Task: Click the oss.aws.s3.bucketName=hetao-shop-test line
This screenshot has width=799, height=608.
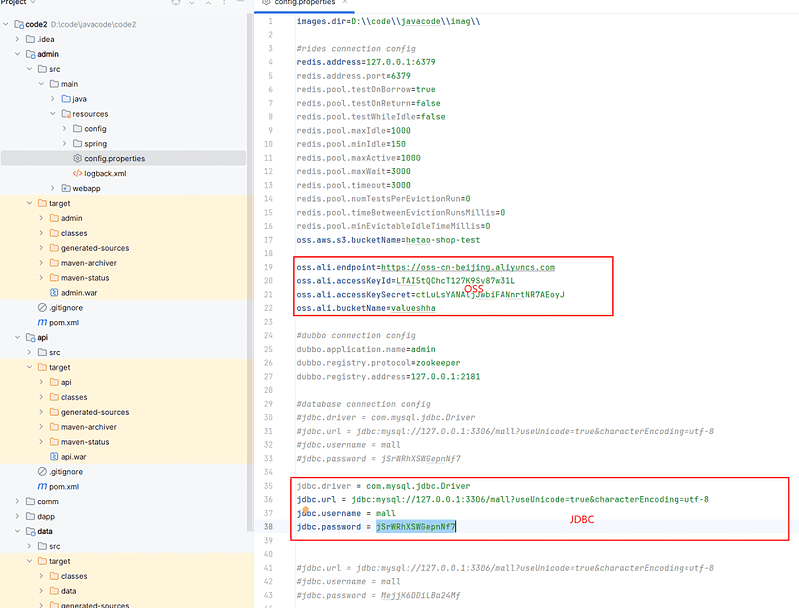Action: pyautogui.click(x=388, y=240)
